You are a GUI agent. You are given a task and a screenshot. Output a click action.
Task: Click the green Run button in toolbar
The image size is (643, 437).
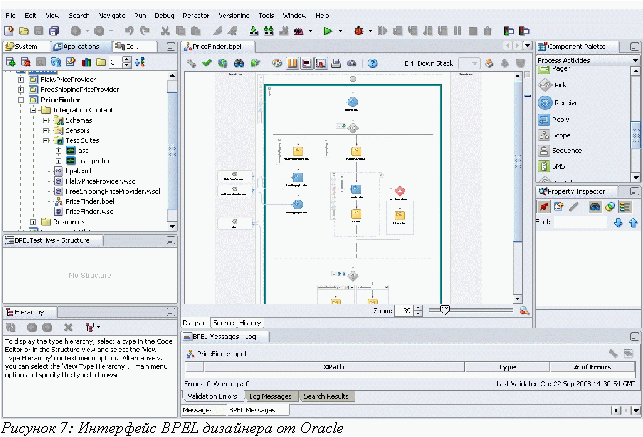[x=327, y=31]
